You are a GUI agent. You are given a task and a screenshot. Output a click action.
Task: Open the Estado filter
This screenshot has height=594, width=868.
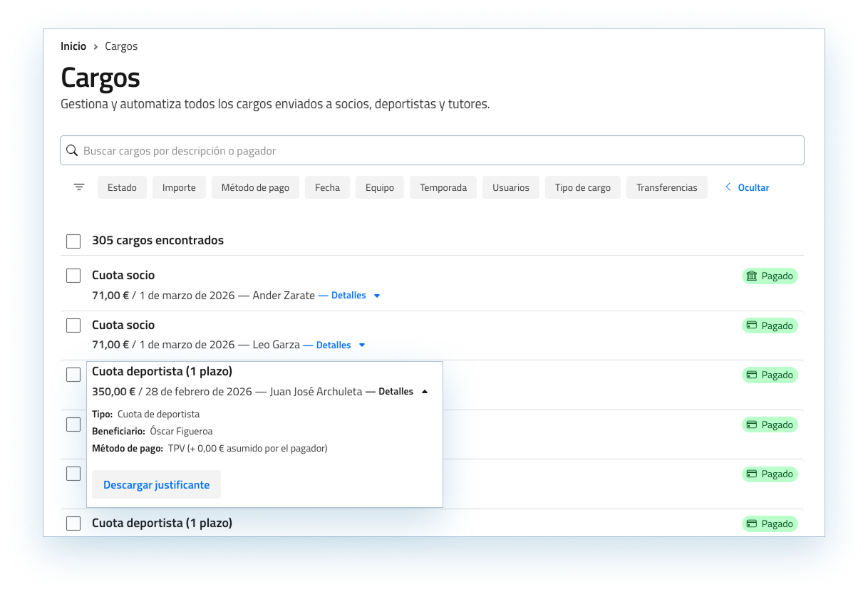(x=122, y=187)
